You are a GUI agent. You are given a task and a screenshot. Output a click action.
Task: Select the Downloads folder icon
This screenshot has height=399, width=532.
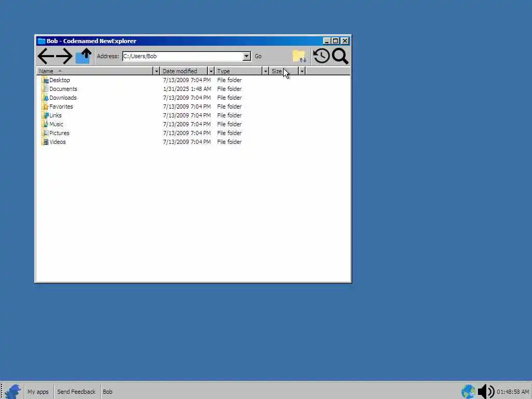45,98
